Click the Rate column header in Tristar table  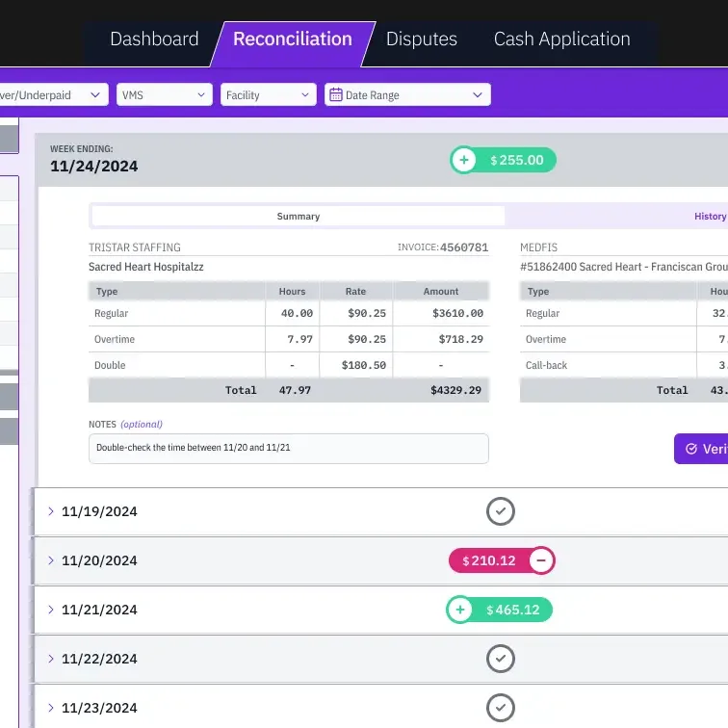click(355, 292)
